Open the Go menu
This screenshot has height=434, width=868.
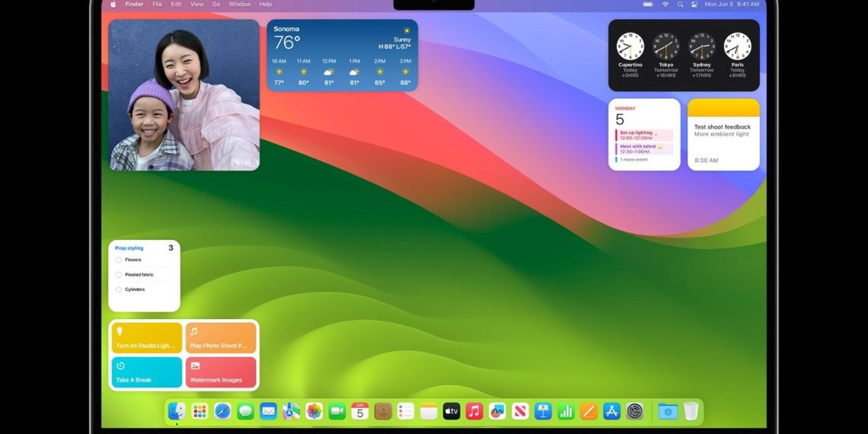216,5
